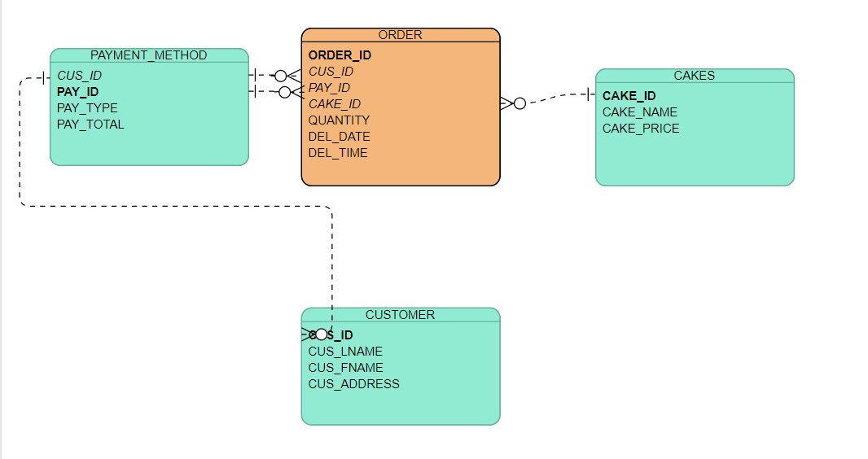
Task: Click the CAKE_NAME attribute
Action: pos(639,112)
